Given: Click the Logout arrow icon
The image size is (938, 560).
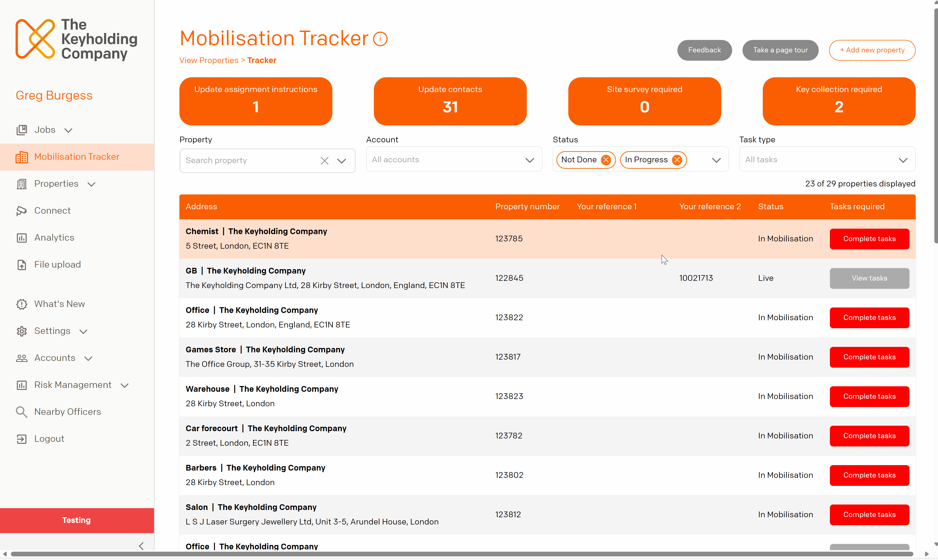Looking at the screenshot, I should 22,439.
